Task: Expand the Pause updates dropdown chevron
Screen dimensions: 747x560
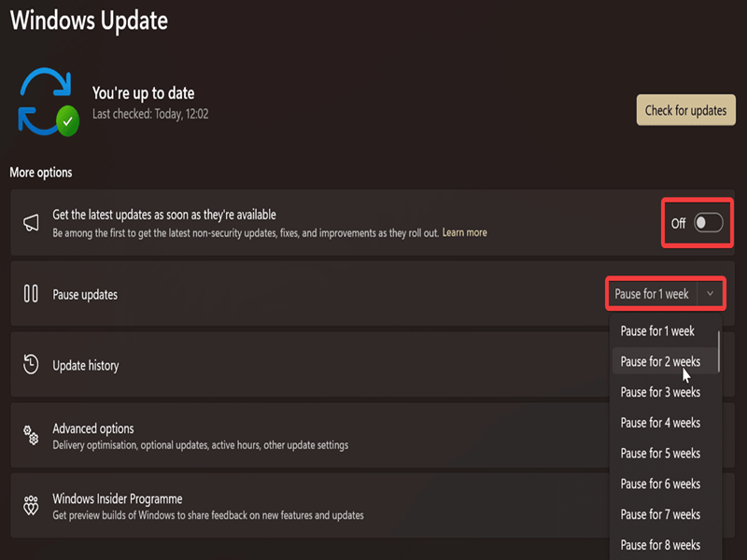Action: point(711,294)
